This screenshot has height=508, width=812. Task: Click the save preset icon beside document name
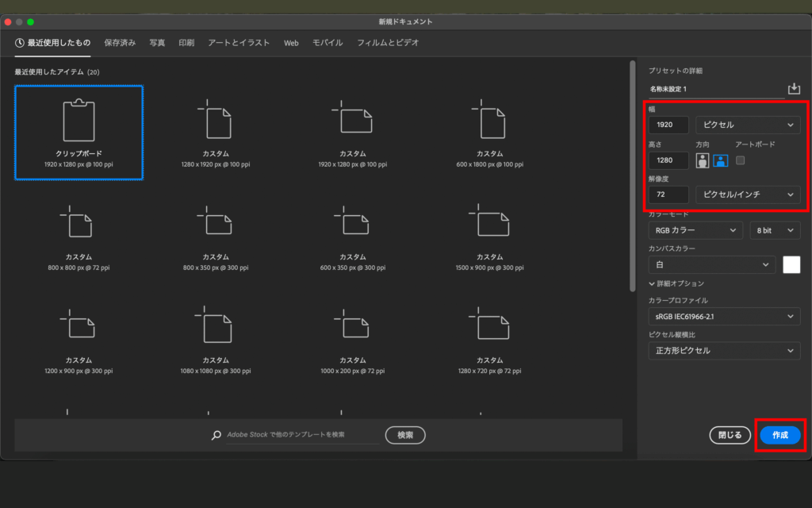pos(793,89)
